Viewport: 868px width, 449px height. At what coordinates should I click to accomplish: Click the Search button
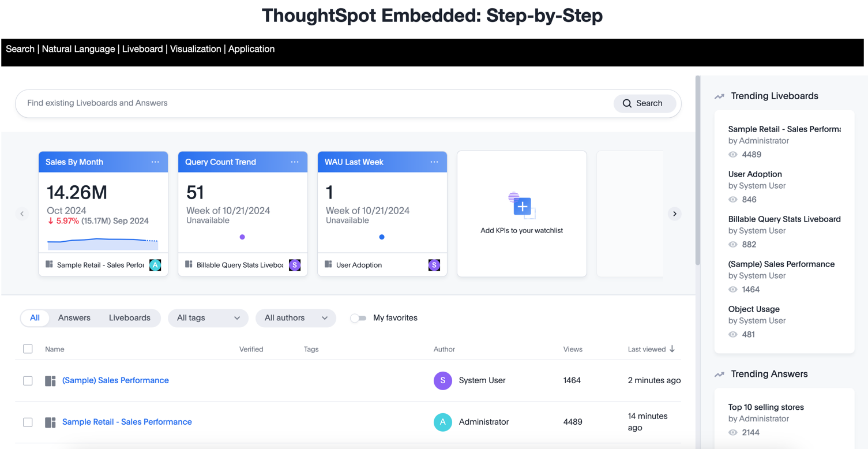coord(645,103)
